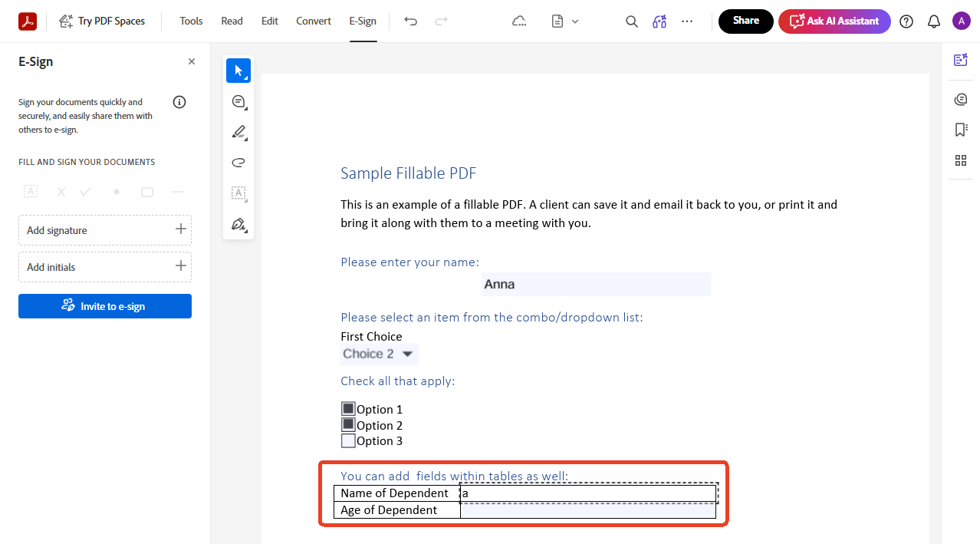
Task: Click the Check all that apply label
Action: click(397, 381)
